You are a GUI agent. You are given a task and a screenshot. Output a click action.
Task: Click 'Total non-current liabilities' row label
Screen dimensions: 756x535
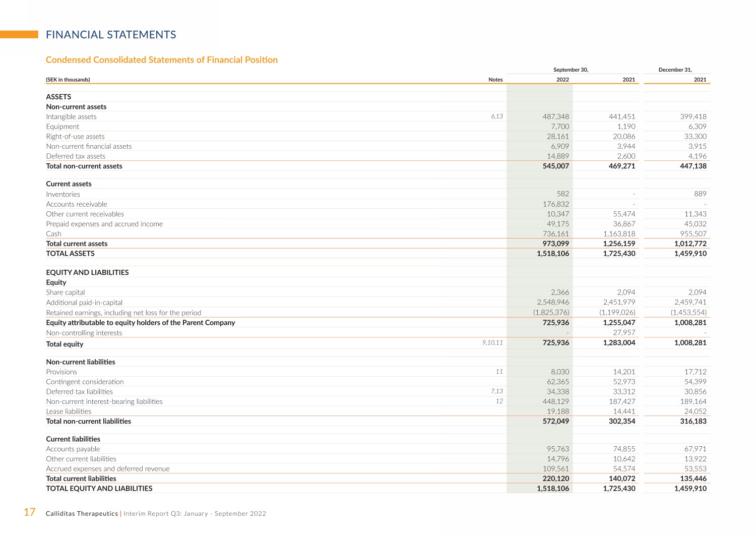88,422
